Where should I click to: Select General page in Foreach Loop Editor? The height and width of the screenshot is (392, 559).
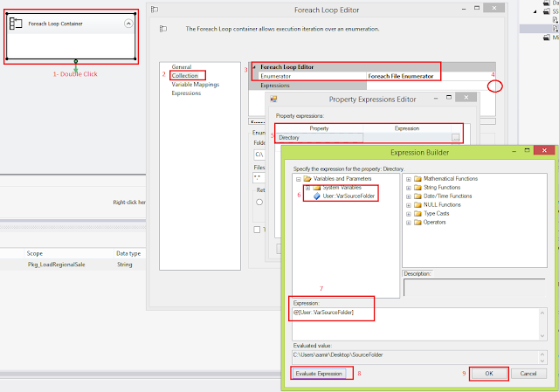[182, 66]
